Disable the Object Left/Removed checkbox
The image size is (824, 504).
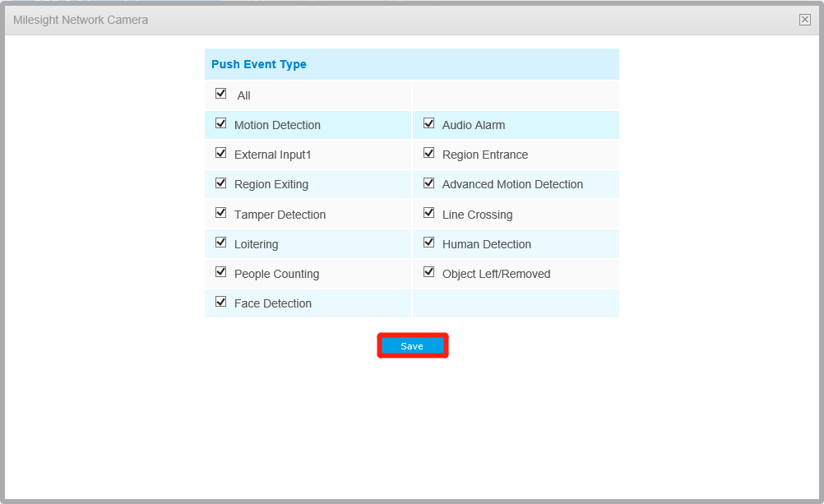[428, 272]
